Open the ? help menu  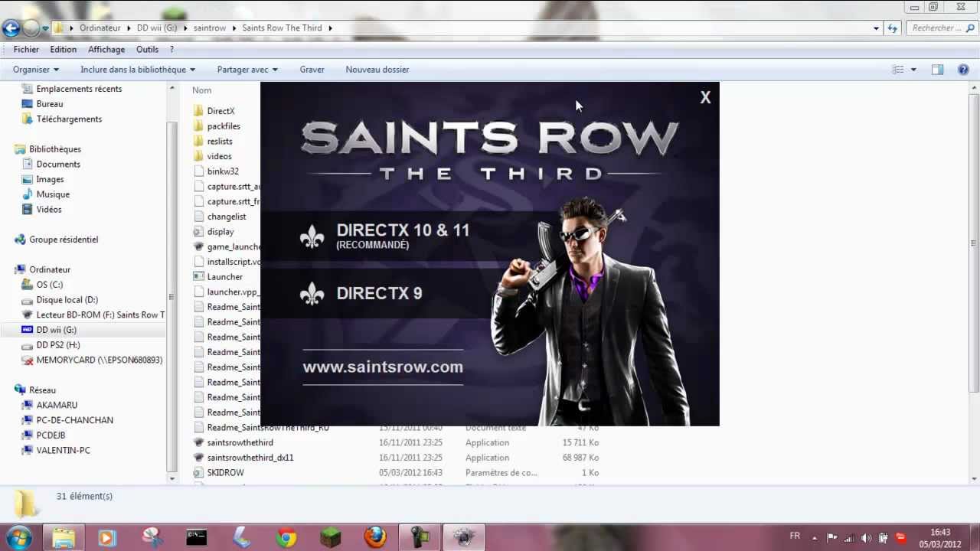click(171, 49)
